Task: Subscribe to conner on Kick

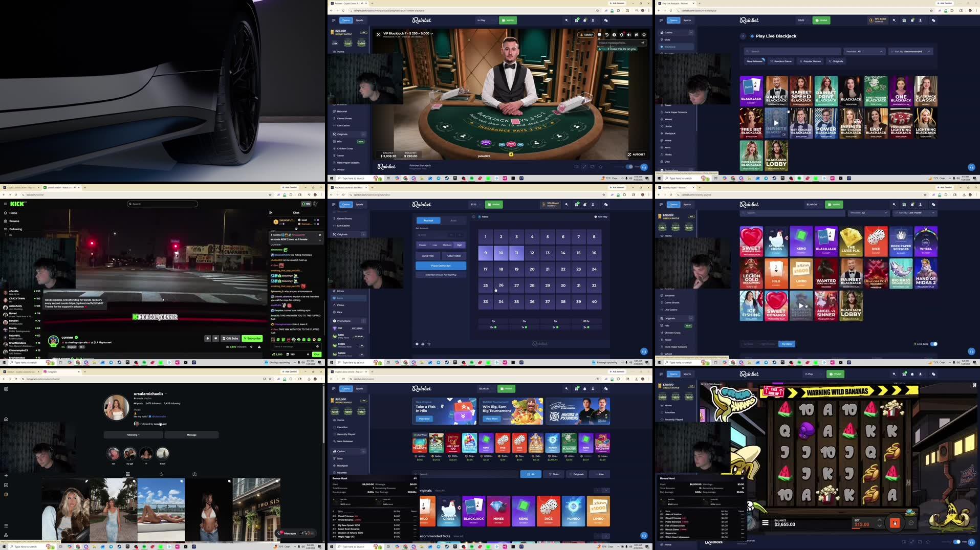Action: 252,338
